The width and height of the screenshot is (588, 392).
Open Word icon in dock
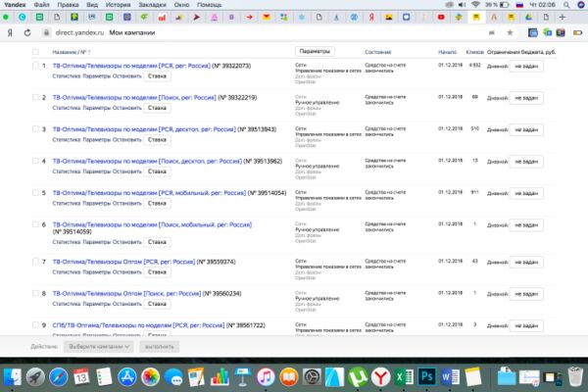[450, 377]
